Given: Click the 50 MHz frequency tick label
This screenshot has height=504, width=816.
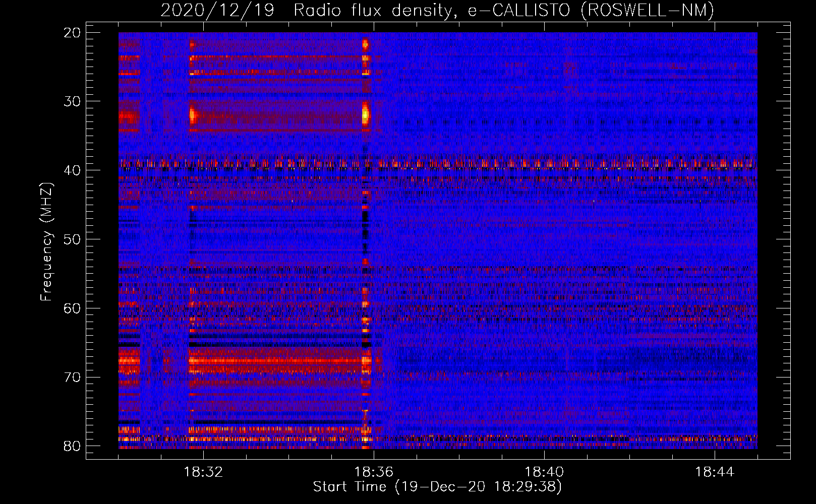Looking at the screenshot, I should pyautogui.click(x=72, y=239).
